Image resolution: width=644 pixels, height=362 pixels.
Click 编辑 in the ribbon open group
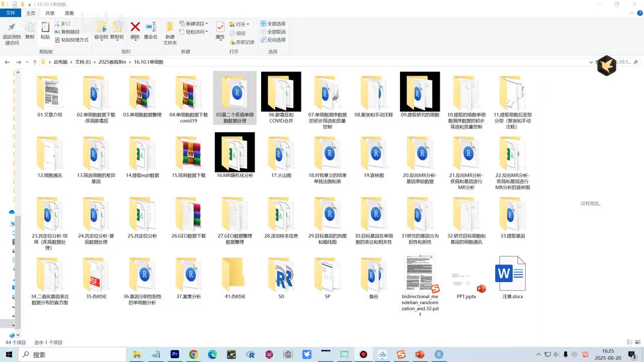point(237,33)
